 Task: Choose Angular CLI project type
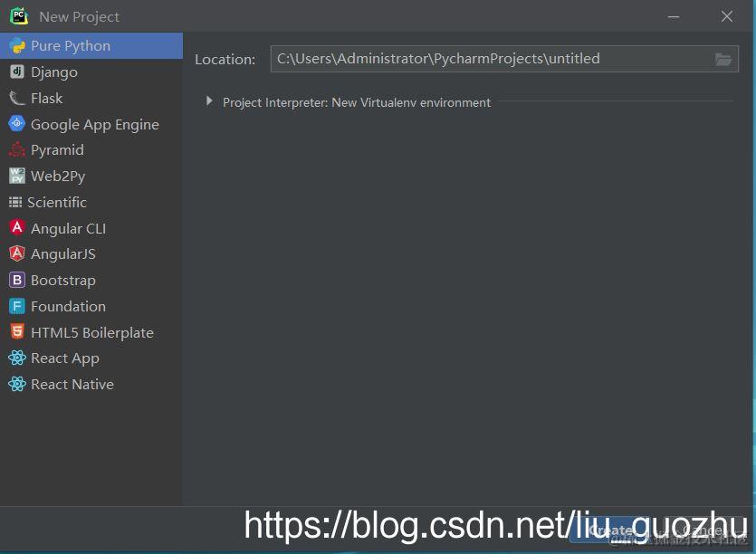pos(91,228)
